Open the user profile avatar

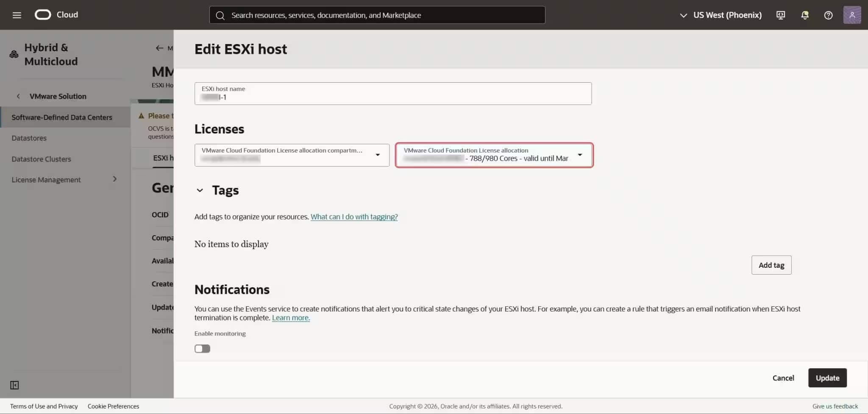tap(852, 14)
